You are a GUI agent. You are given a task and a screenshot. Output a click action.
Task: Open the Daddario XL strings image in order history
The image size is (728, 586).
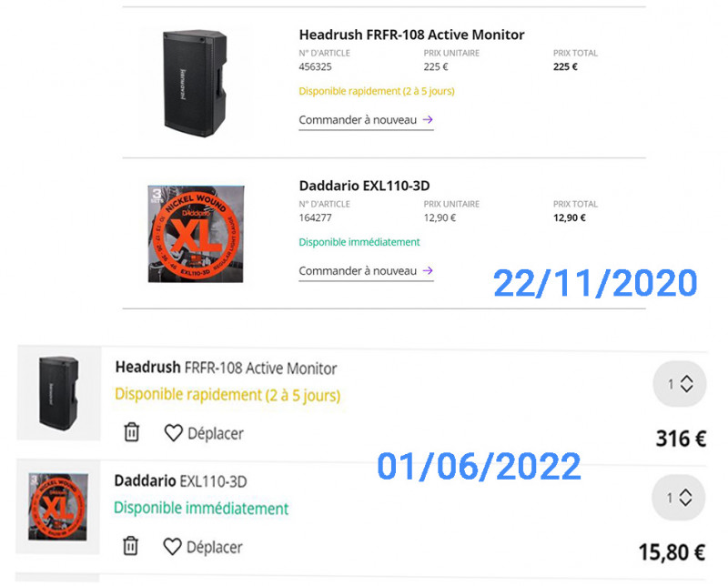pyautogui.click(x=197, y=233)
